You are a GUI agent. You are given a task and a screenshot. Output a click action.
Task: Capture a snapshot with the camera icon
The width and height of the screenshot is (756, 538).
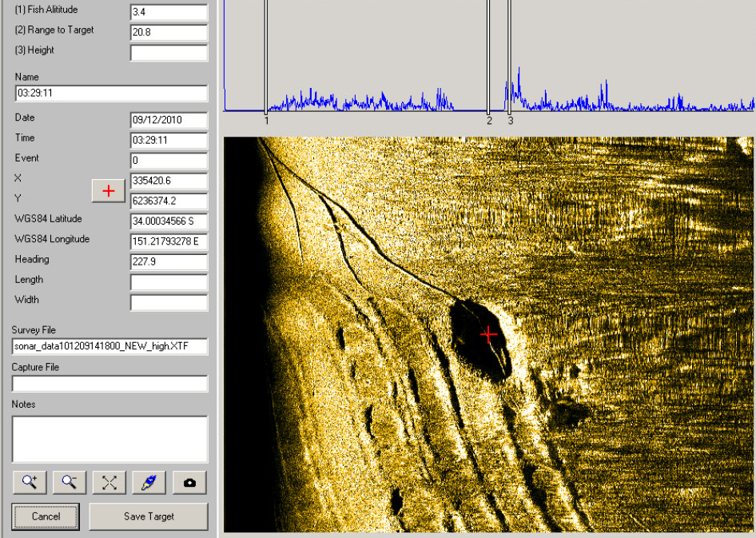point(189,481)
